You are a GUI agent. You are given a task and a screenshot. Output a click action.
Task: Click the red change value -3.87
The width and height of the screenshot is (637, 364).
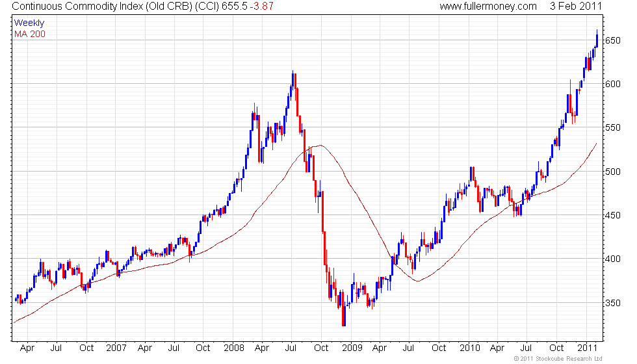261,6
